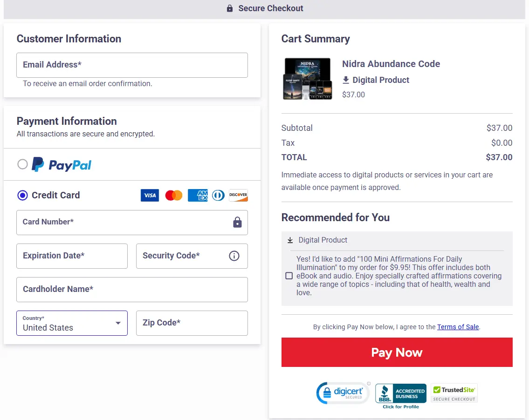
Task: Click the Mastercard logo icon
Action: [x=174, y=195]
